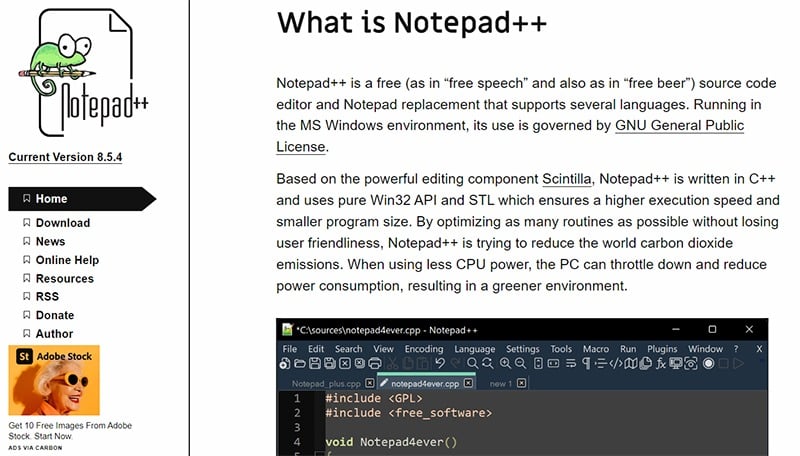
Task: Click the New file toolbar icon
Action: (x=285, y=363)
